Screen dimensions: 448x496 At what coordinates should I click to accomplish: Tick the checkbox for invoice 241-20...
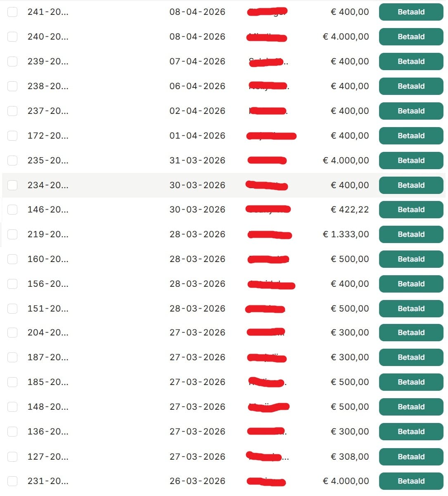pos(12,12)
